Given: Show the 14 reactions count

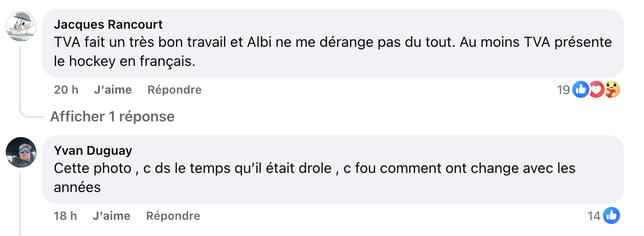Looking at the screenshot, I should pyautogui.click(x=594, y=216).
